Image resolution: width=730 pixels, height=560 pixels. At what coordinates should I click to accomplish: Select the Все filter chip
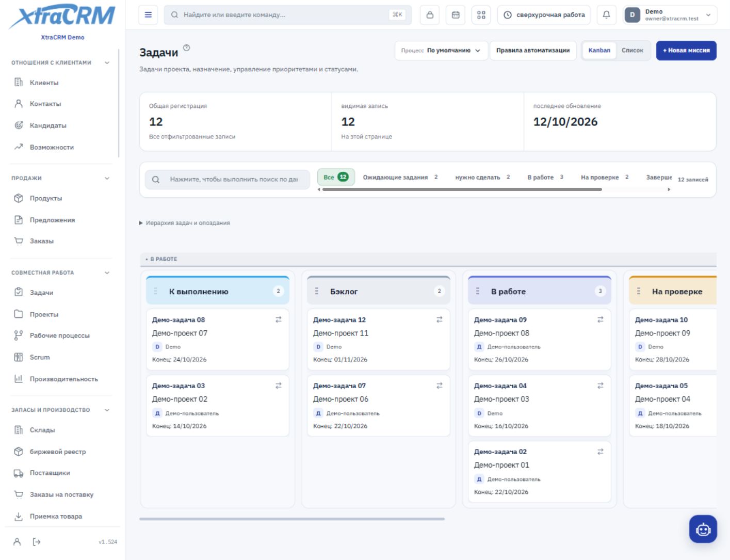tap(336, 177)
